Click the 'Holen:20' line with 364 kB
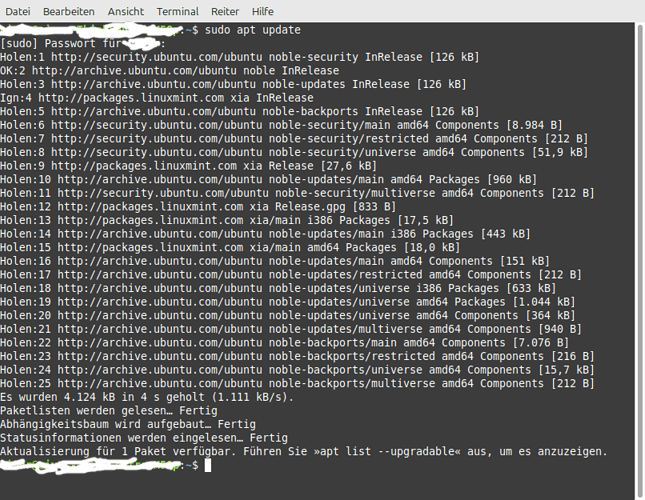 pos(288,315)
